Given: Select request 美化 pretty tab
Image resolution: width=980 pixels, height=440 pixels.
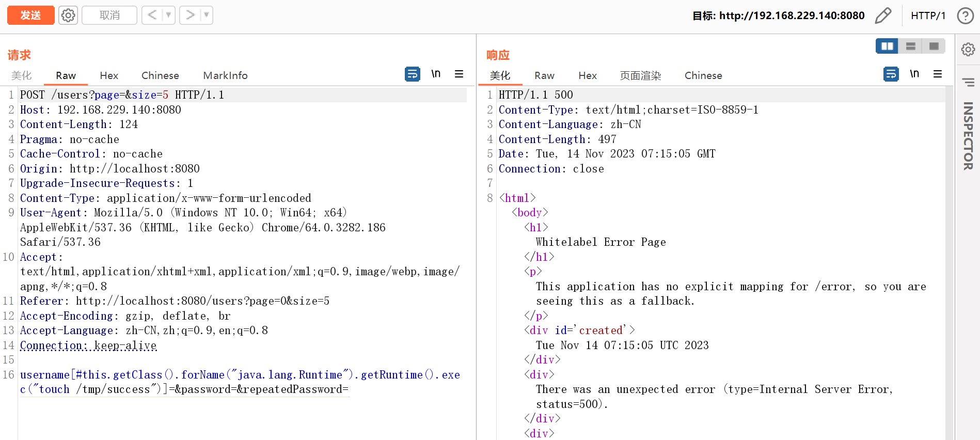Looking at the screenshot, I should (22, 75).
